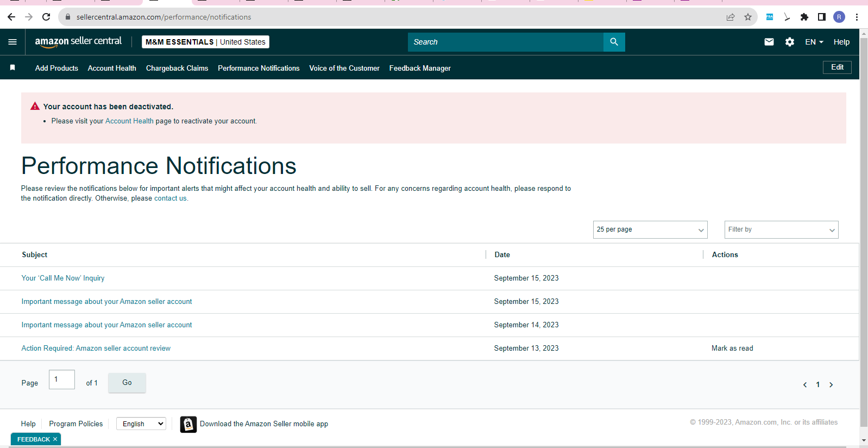Open the Seller Central hamburger menu
The height and width of the screenshot is (448, 868).
(12, 42)
